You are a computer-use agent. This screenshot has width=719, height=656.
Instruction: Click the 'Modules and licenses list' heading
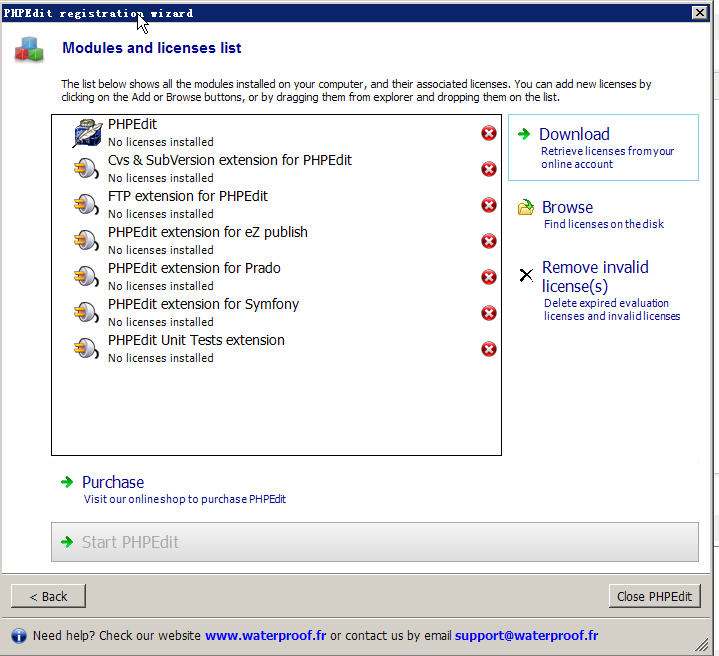(152, 48)
